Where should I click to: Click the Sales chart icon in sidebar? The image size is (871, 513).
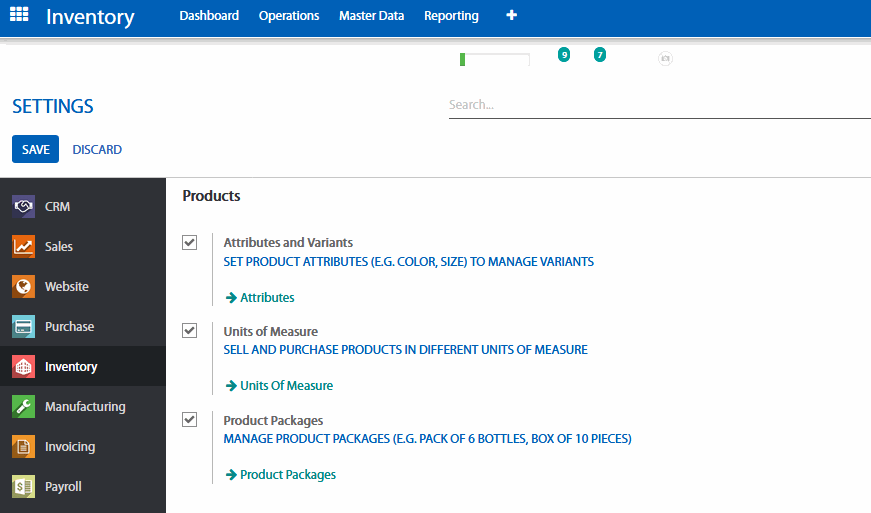24,247
